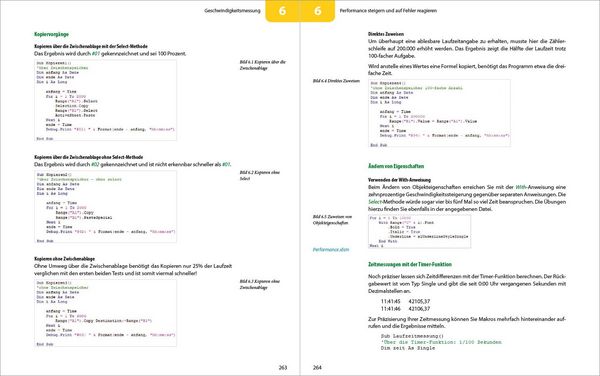Click caption "Bild 6.4 Direktes Zuweisen"

click(336, 81)
